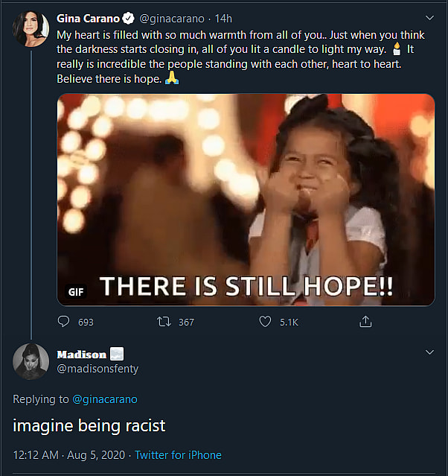This screenshot has width=448, height=476.
Task: Click the reply speech bubble icon
Action: pos(64,322)
